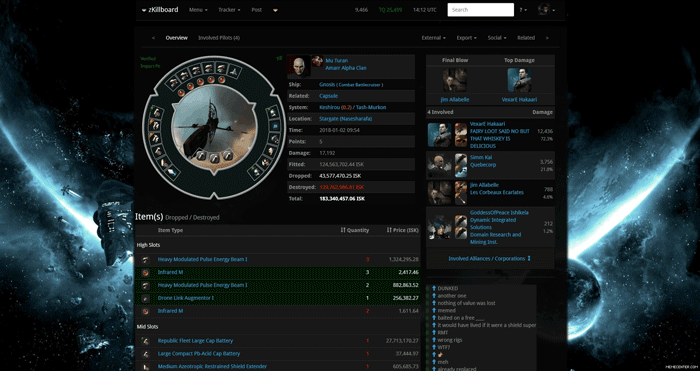Upvote the 'memed' comment
The width and height of the screenshot is (700, 371).
(x=433, y=311)
